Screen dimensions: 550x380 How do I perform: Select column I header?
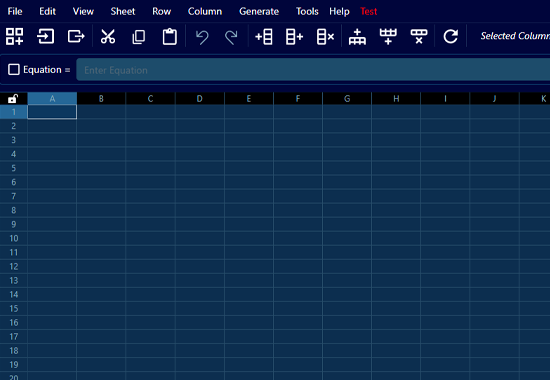[445, 99]
